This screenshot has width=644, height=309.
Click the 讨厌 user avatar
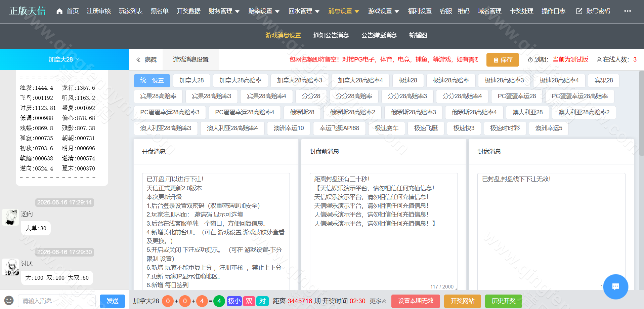(10, 267)
